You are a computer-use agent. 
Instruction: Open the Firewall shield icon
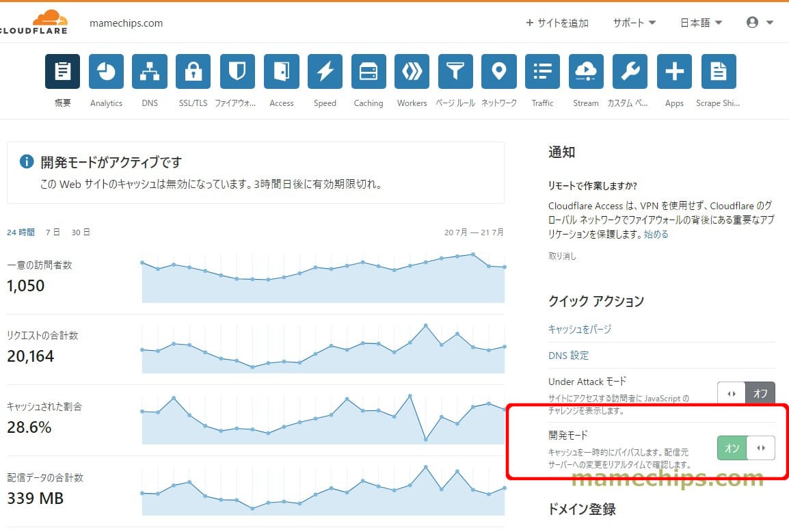point(237,72)
